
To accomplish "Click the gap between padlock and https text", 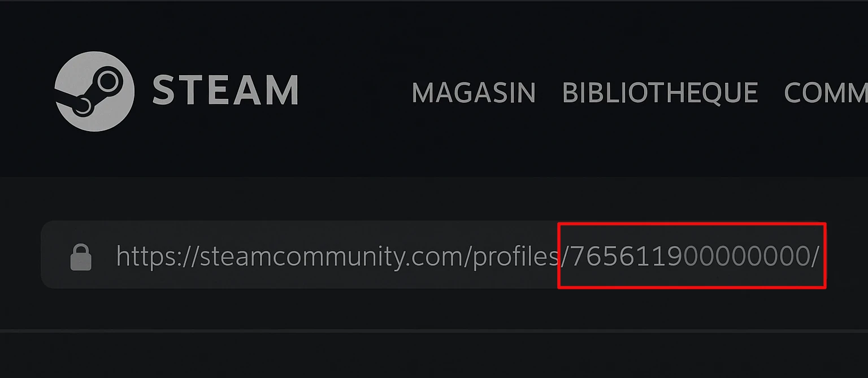I will pos(104,257).
